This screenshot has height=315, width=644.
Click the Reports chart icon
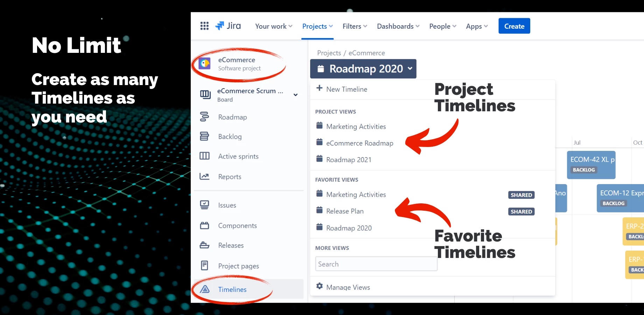[204, 176]
